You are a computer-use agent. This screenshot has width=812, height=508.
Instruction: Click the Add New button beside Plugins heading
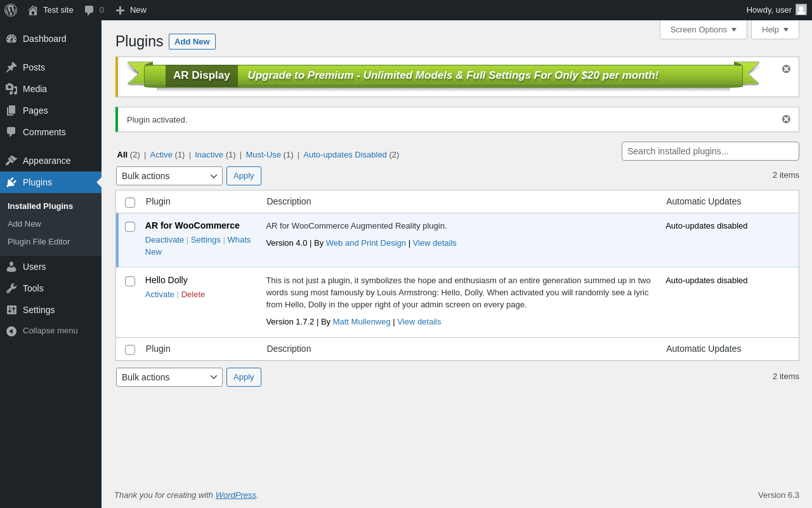click(192, 41)
